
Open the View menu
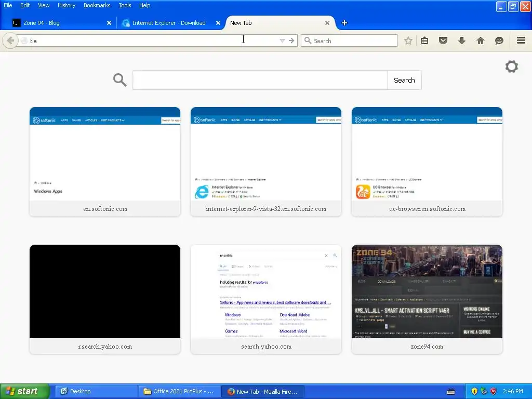[44, 5]
